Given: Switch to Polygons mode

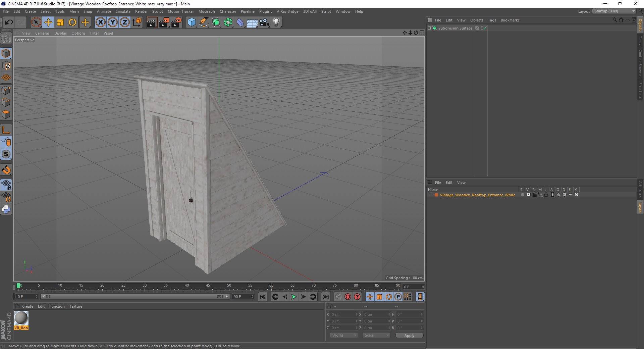Looking at the screenshot, I should [6, 114].
